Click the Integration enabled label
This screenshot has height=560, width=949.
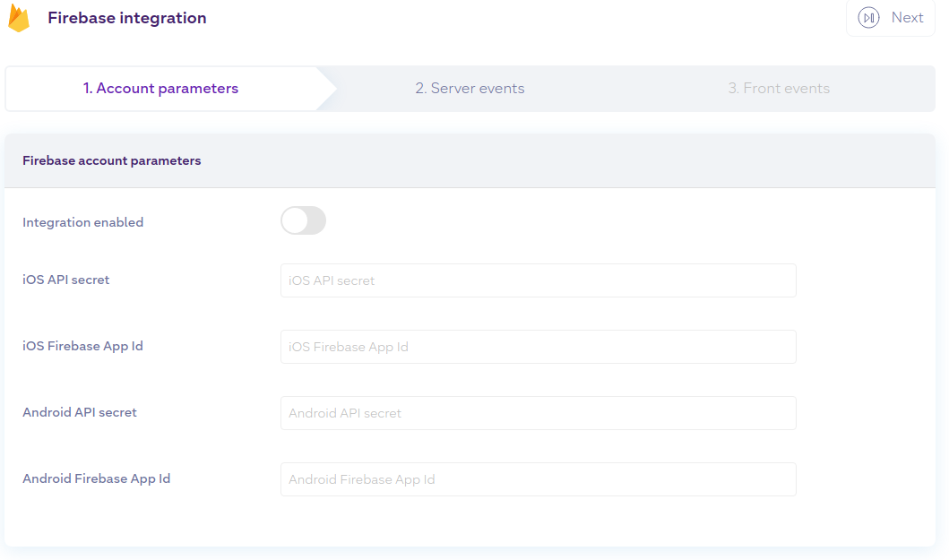coord(83,222)
